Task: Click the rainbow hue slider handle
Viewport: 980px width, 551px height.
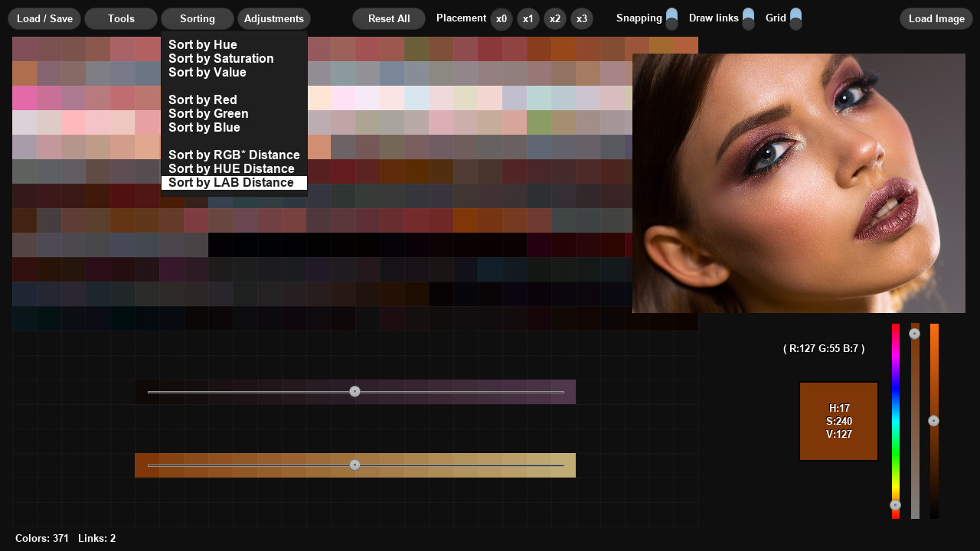Action: (x=896, y=505)
